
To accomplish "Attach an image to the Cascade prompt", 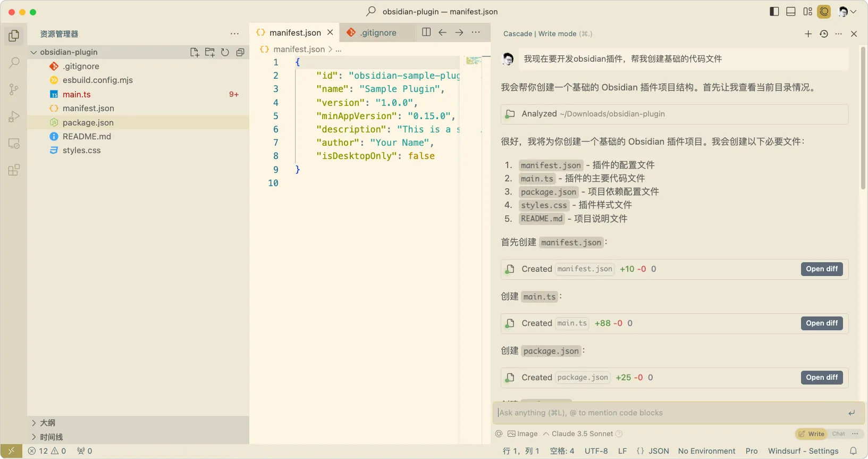I will [x=523, y=434].
